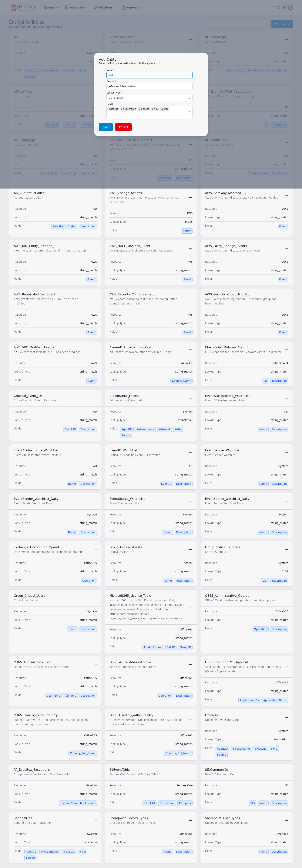Click Country Name tag in AzureAD card
302x868 pixels.
click(181, 381)
